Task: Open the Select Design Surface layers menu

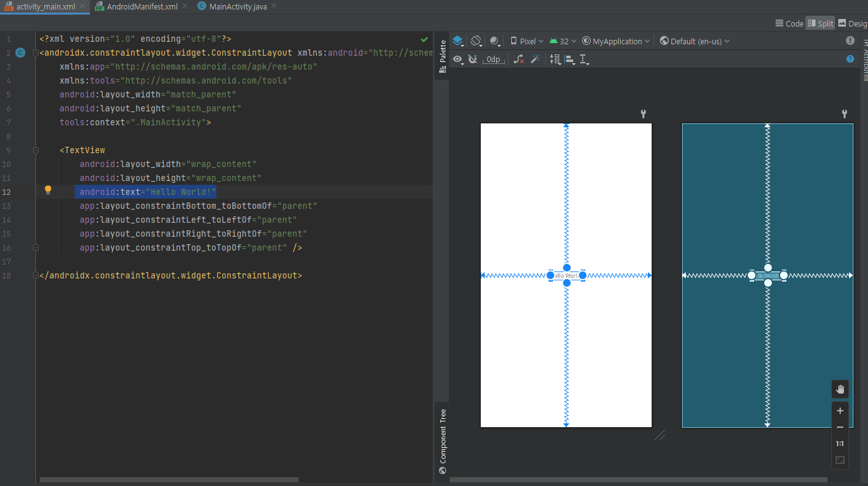Action: 459,41
